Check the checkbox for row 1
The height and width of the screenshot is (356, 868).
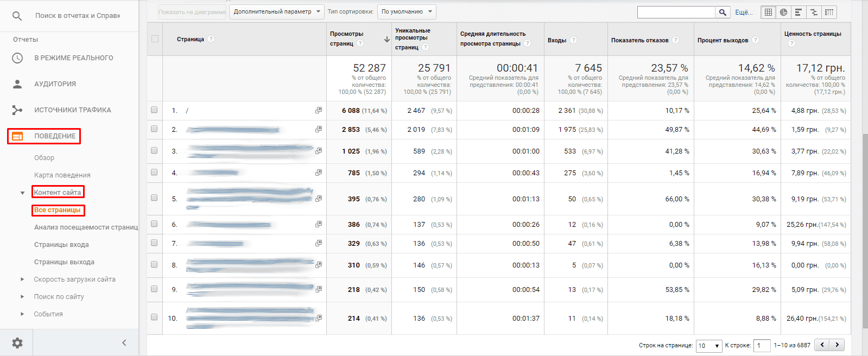[154, 110]
